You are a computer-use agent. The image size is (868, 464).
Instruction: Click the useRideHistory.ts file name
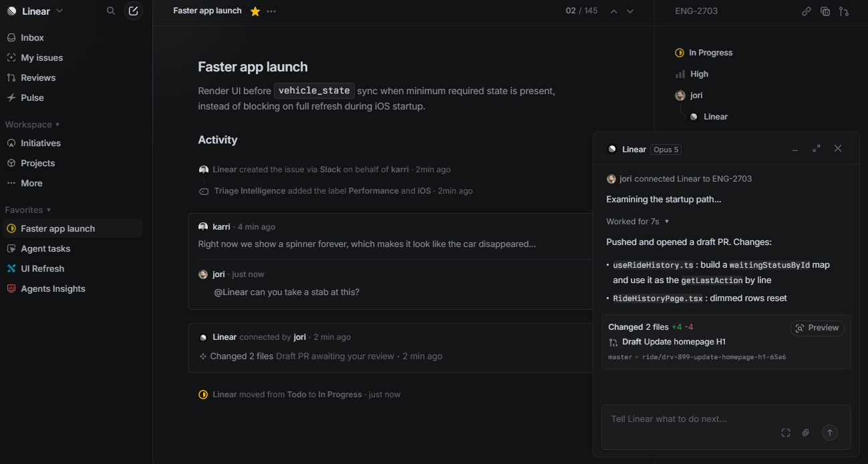(652, 265)
